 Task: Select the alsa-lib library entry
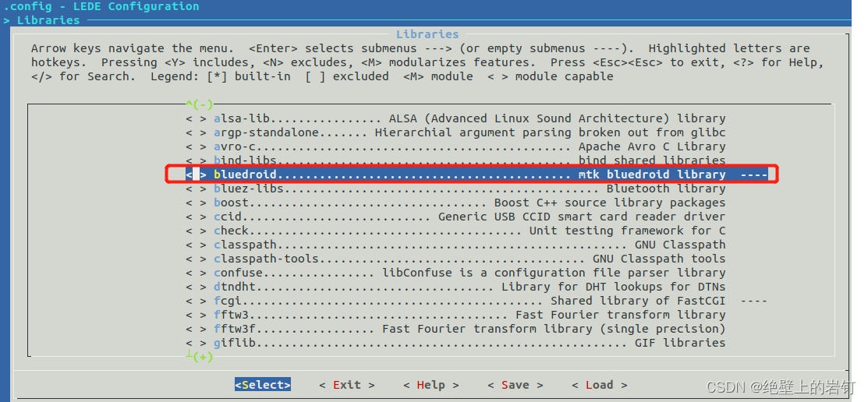click(455, 118)
